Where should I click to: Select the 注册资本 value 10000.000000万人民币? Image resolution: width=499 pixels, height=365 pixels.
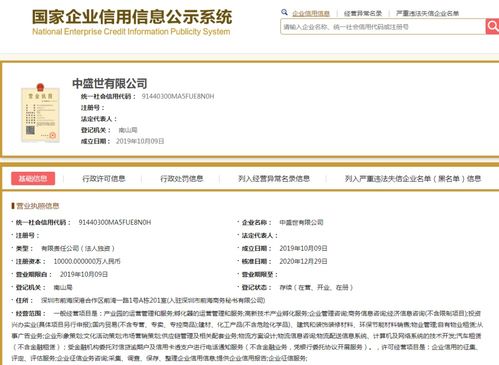coord(87,261)
